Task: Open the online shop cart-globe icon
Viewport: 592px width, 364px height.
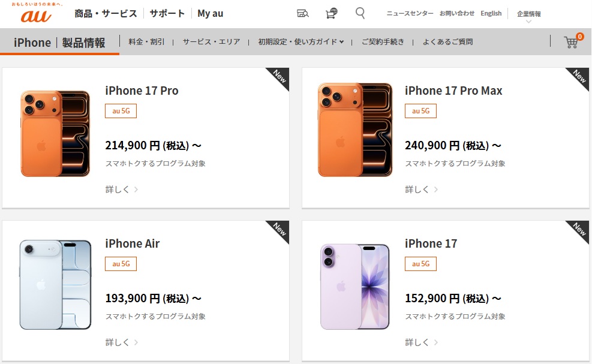Action: click(x=332, y=13)
